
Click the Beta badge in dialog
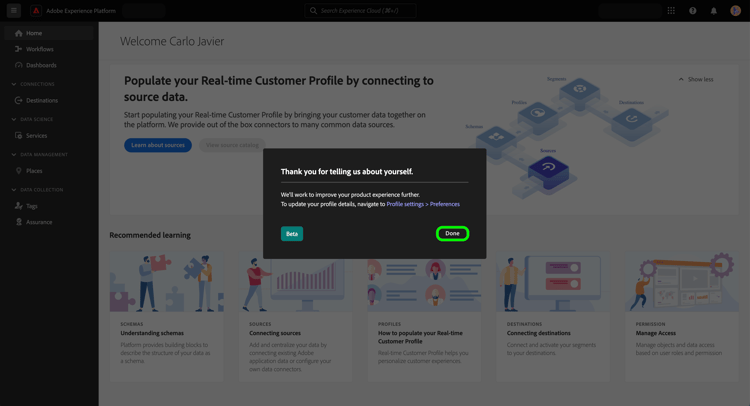(292, 234)
